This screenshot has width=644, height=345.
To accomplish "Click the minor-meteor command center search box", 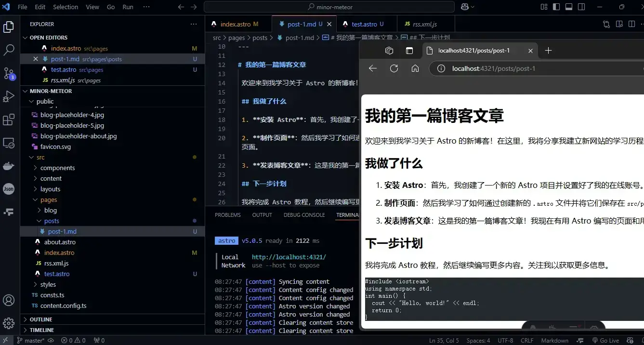I will [x=329, y=7].
